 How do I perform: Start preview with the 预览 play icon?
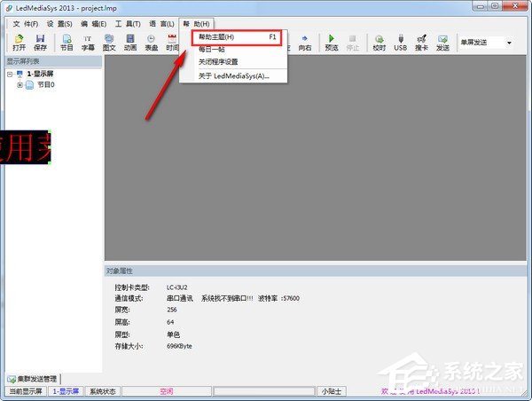click(x=332, y=43)
